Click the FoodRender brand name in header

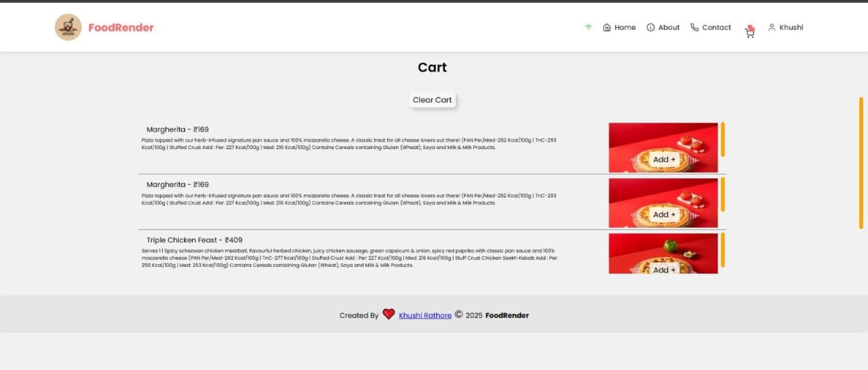pyautogui.click(x=121, y=27)
